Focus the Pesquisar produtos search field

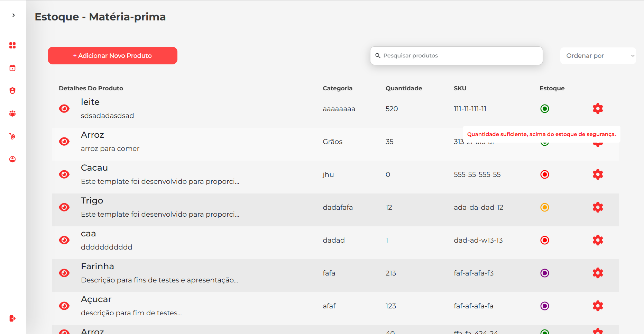coord(456,56)
